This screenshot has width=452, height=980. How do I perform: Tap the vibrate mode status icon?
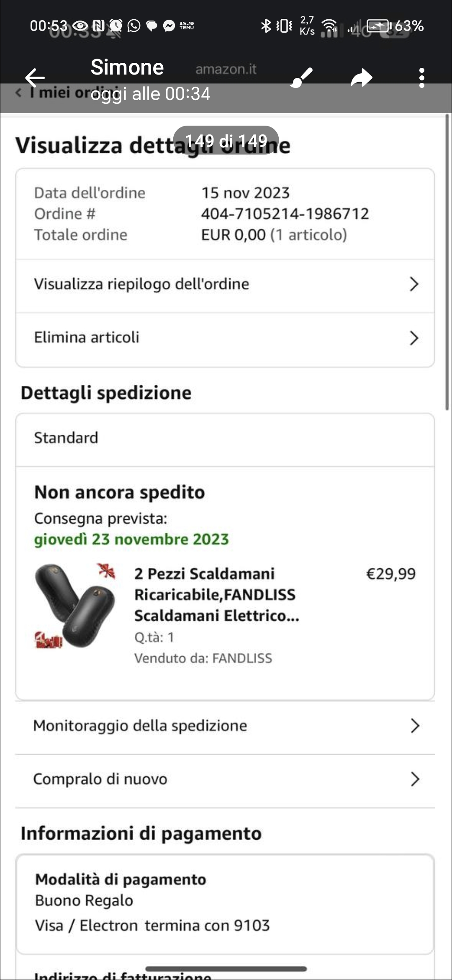coord(285,26)
